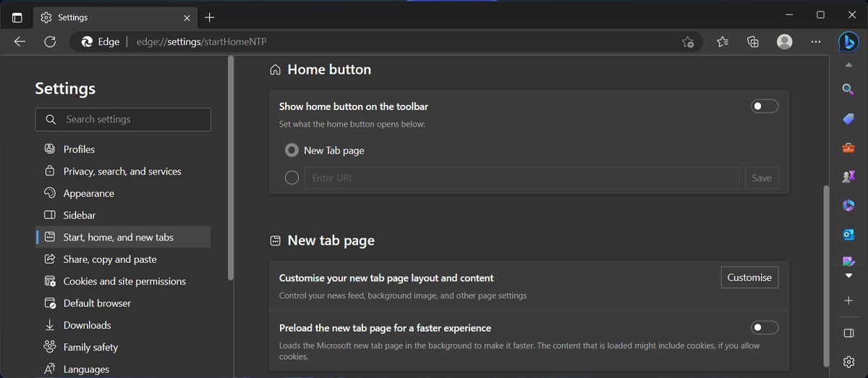868x378 pixels.
Task: Select the New Tab page radio option
Action: [292, 151]
